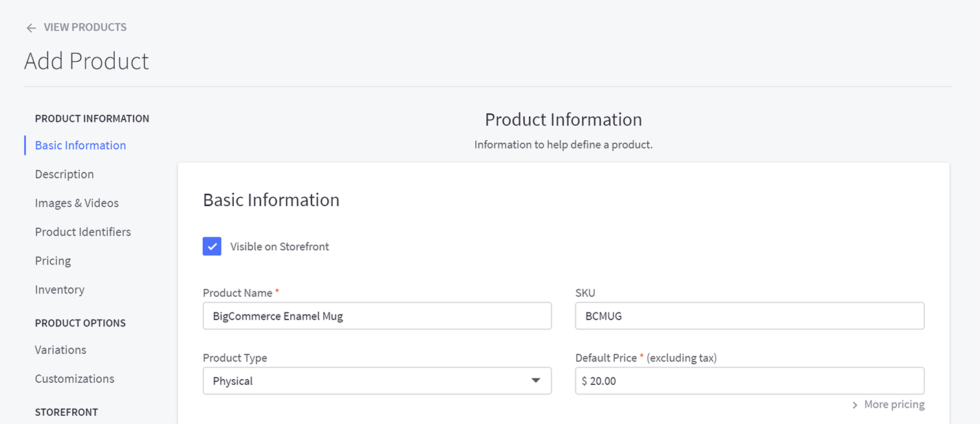The width and height of the screenshot is (980, 424).
Task: Select Product Identifiers in the sidebar
Action: [83, 232]
